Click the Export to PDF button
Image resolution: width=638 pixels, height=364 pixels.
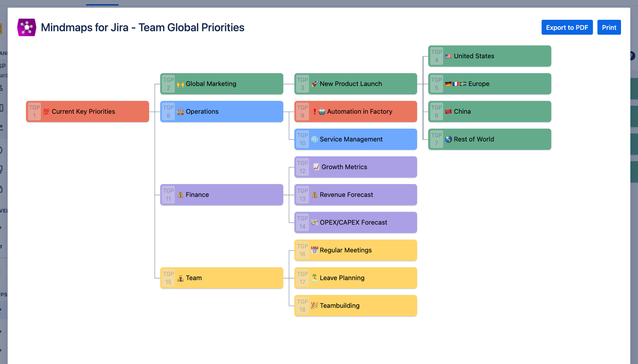567,28
